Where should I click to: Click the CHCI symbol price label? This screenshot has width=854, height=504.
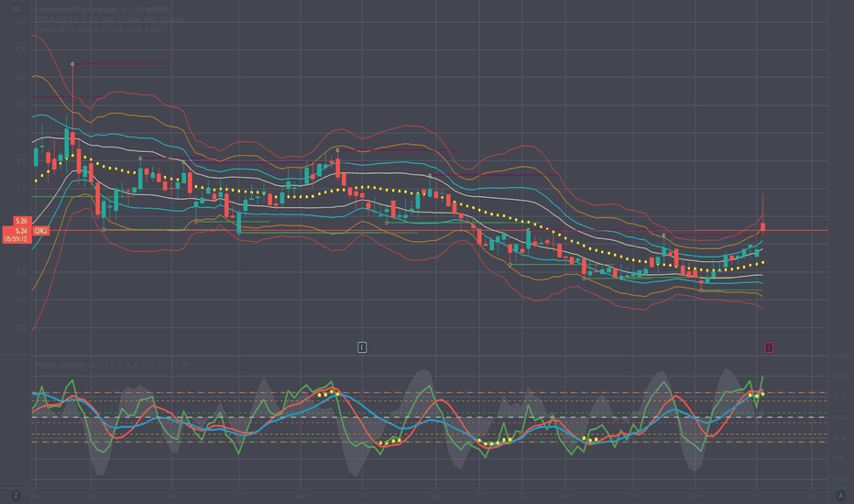click(41, 231)
